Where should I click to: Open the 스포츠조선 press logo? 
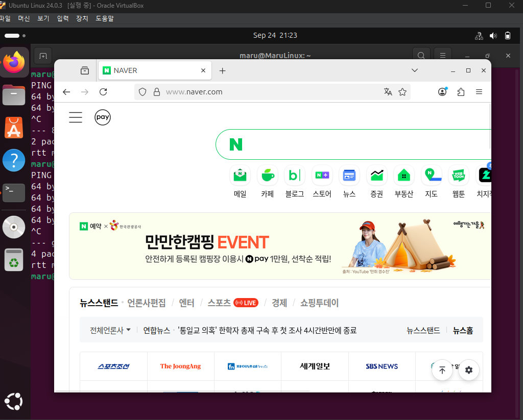click(x=113, y=366)
